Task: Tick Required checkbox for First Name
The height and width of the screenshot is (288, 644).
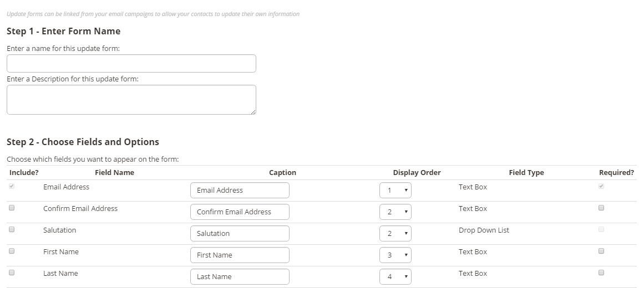Action: click(601, 251)
